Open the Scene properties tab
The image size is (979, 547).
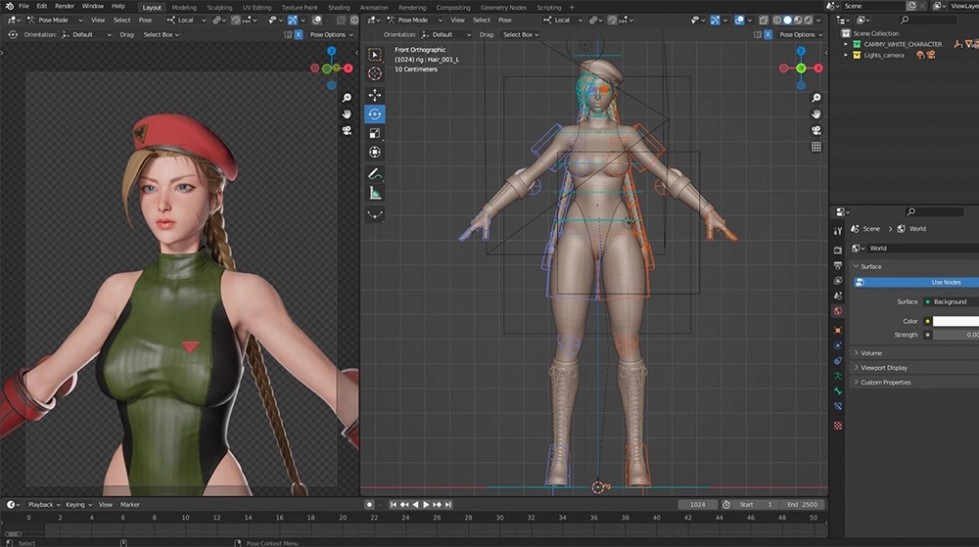pyautogui.click(x=838, y=296)
